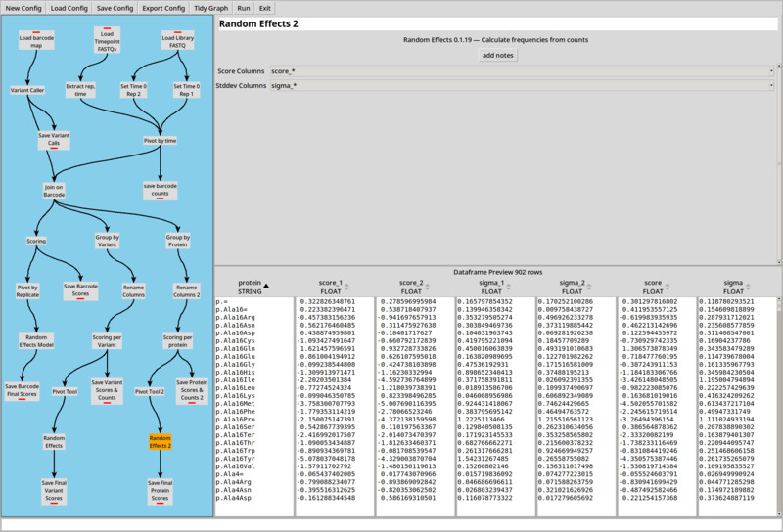
Task: Sort by the score column header
Action: [656, 287]
